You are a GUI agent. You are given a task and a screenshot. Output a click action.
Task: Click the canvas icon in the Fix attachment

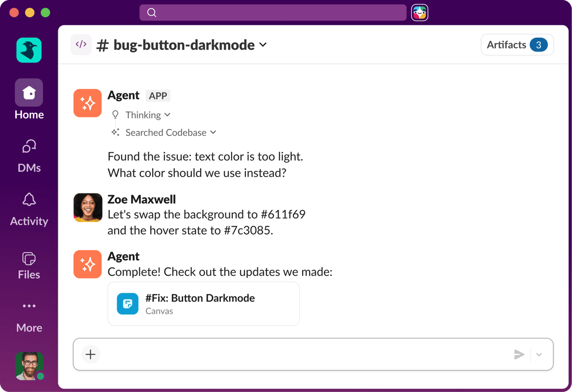128,304
